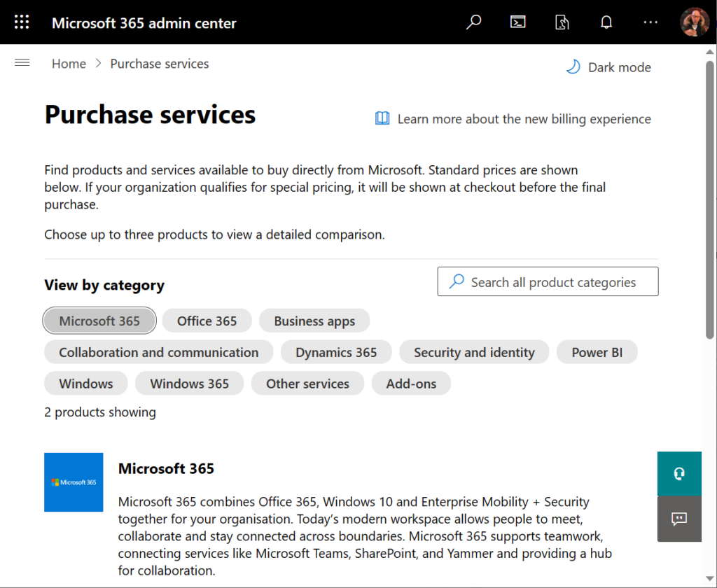Select the Other services category

tap(308, 383)
